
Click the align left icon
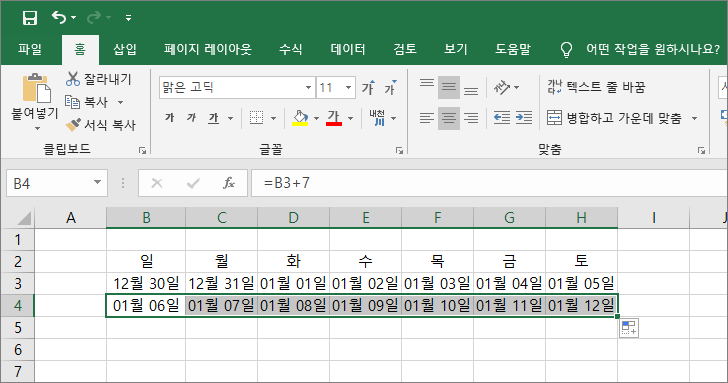pos(427,118)
